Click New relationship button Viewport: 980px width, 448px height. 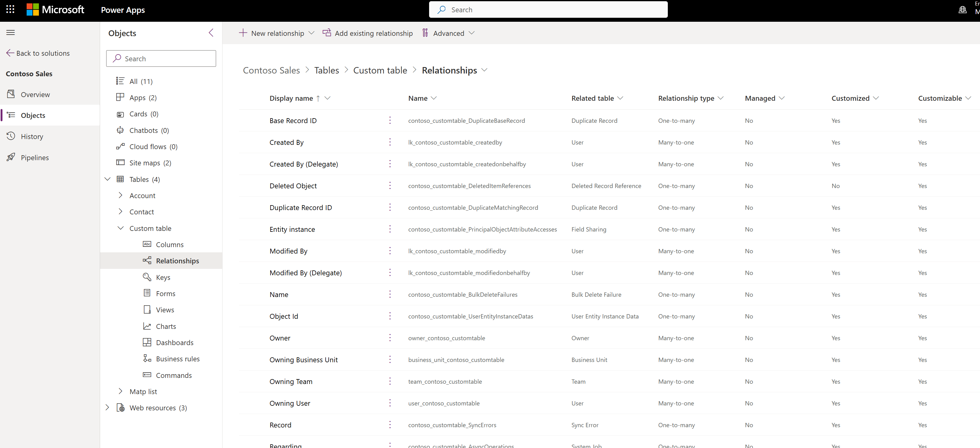click(273, 32)
